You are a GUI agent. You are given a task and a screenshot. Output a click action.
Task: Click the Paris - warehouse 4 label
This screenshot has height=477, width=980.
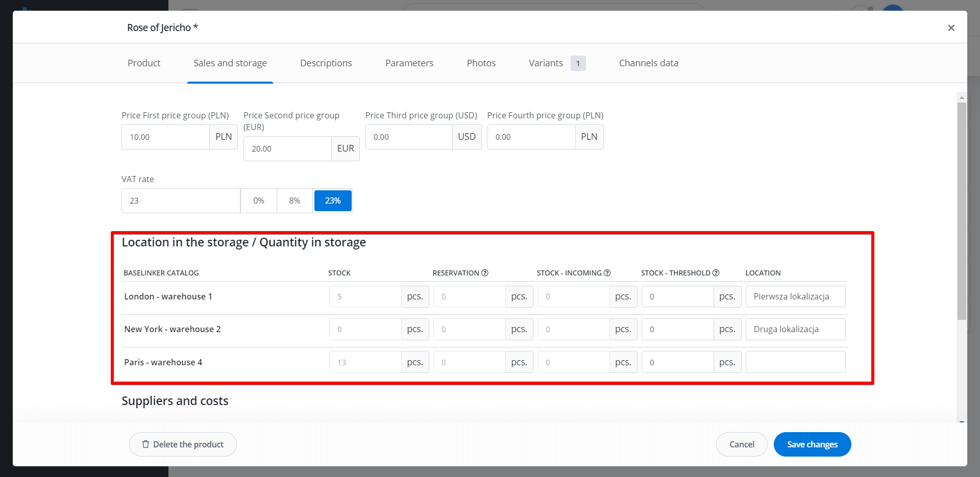(163, 362)
